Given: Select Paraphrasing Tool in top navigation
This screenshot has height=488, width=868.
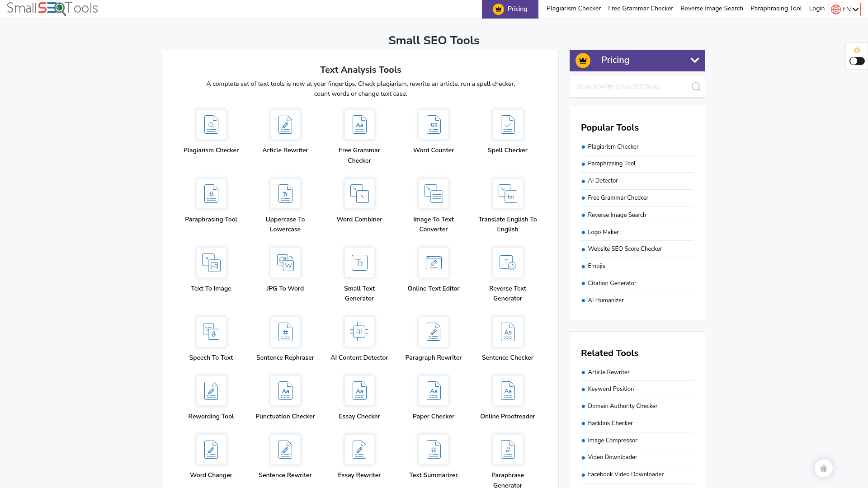Looking at the screenshot, I should click(x=776, y=8).
